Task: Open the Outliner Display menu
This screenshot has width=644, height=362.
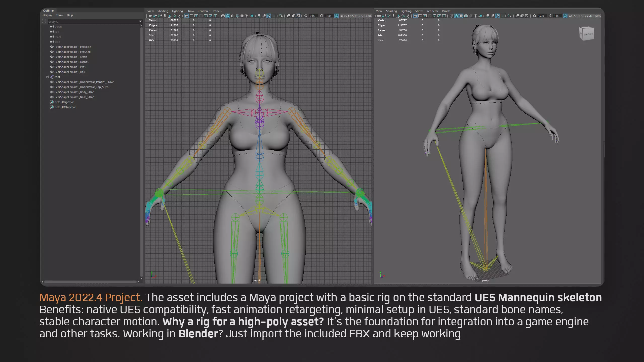Action: click(47, 15)
